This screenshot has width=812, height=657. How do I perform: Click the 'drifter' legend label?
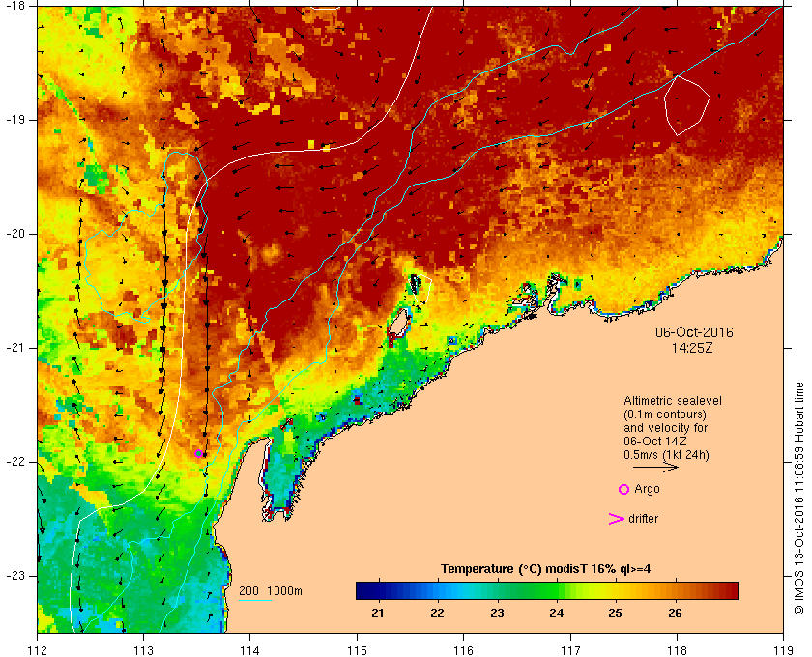click(643, 519)
